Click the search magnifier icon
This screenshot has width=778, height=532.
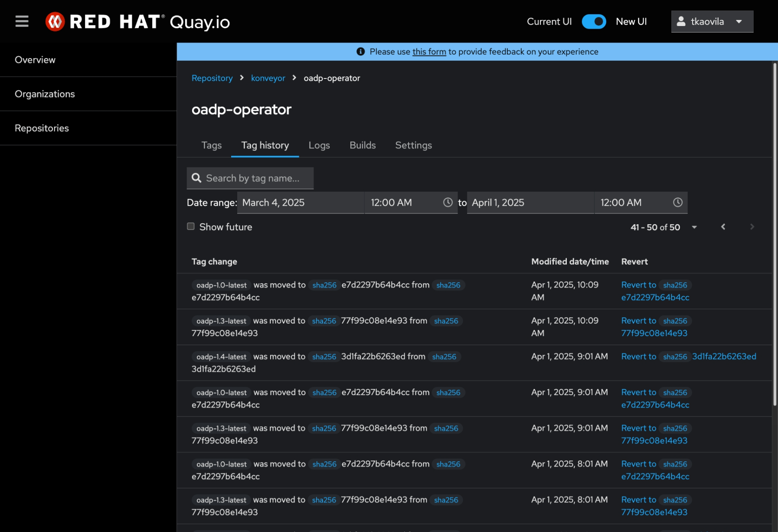196,178
